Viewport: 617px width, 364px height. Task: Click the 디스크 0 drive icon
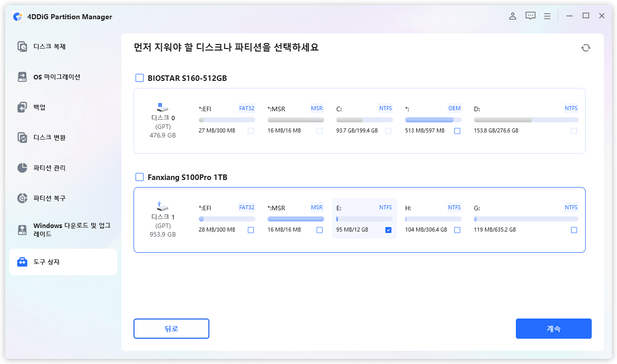[x=163, y=108]
